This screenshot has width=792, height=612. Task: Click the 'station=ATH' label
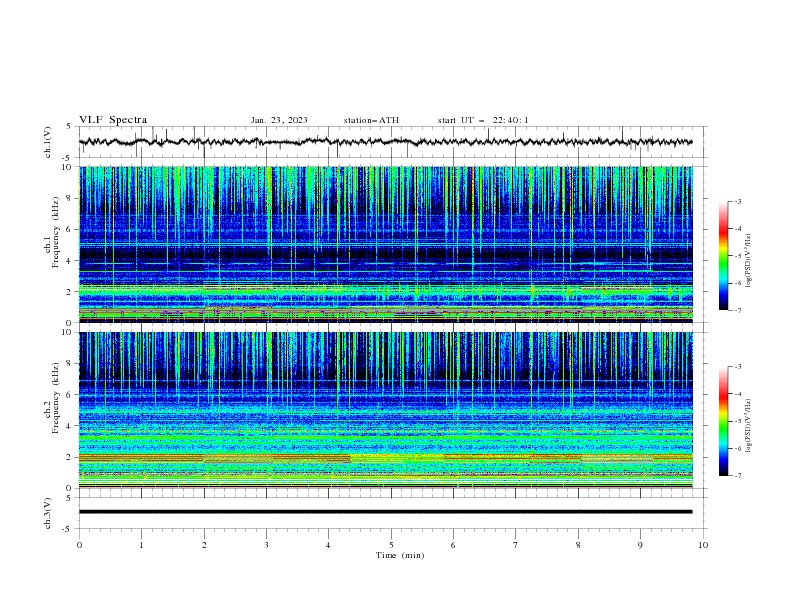[371, 120]
